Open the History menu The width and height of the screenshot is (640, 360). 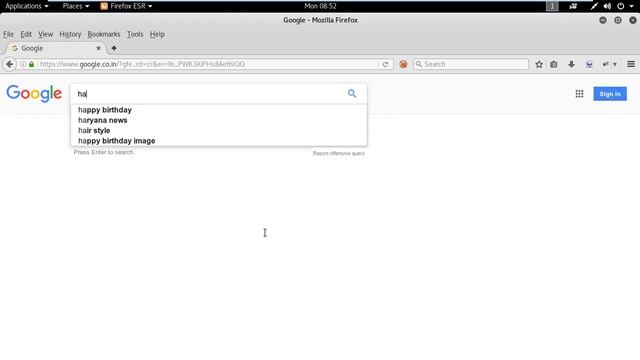70,34
